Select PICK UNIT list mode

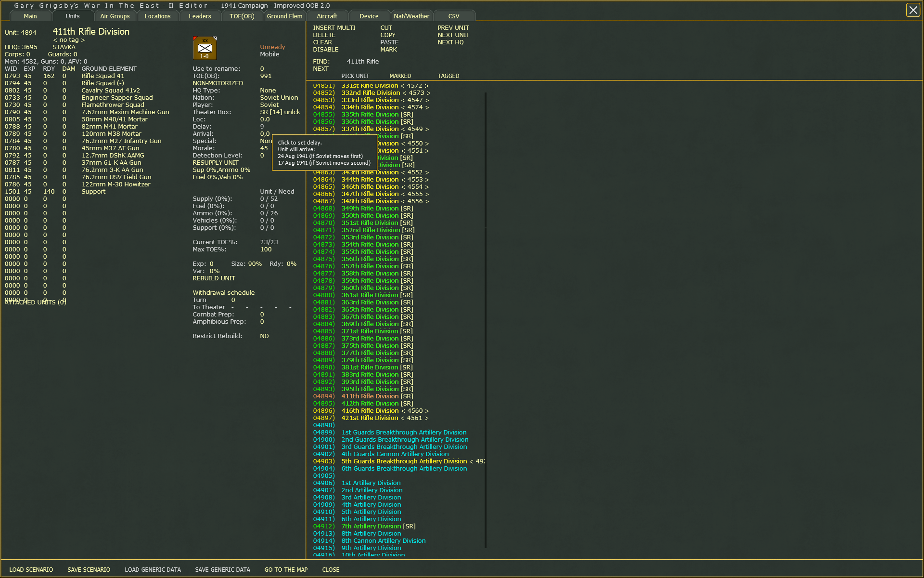pyautogui.click(x=355, y=76)
